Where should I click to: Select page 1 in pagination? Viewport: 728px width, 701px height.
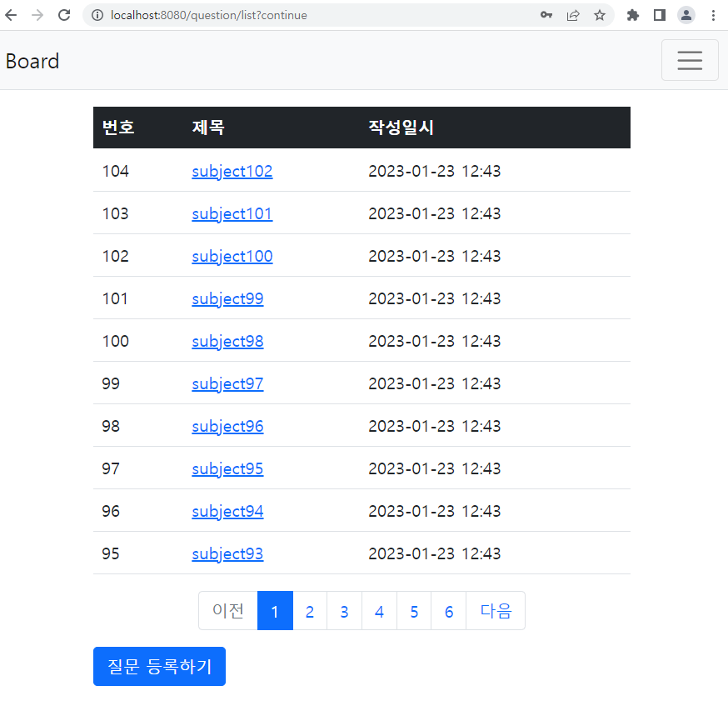point(275,610)
